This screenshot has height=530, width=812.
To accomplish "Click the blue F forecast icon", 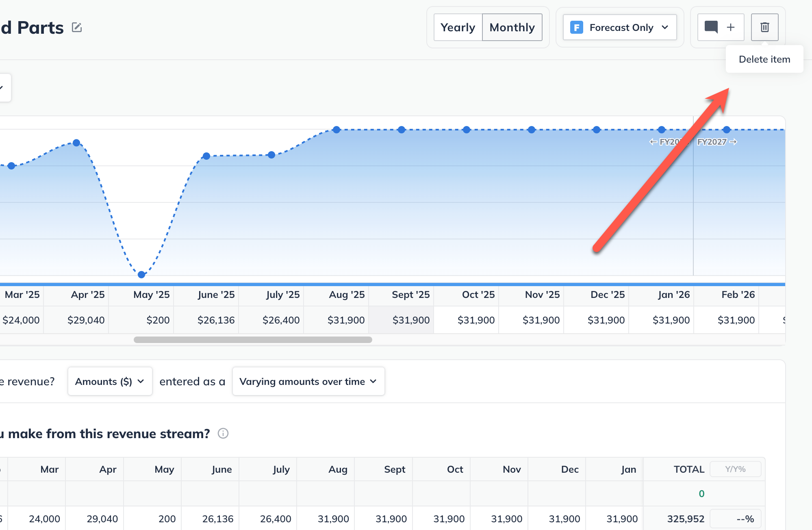I will (x=576, y=27).
